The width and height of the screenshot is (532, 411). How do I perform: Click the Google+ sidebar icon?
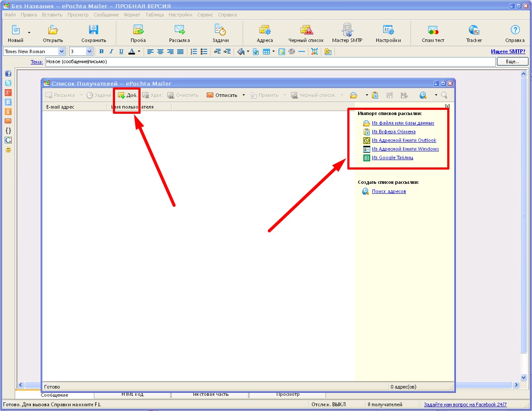8,93
